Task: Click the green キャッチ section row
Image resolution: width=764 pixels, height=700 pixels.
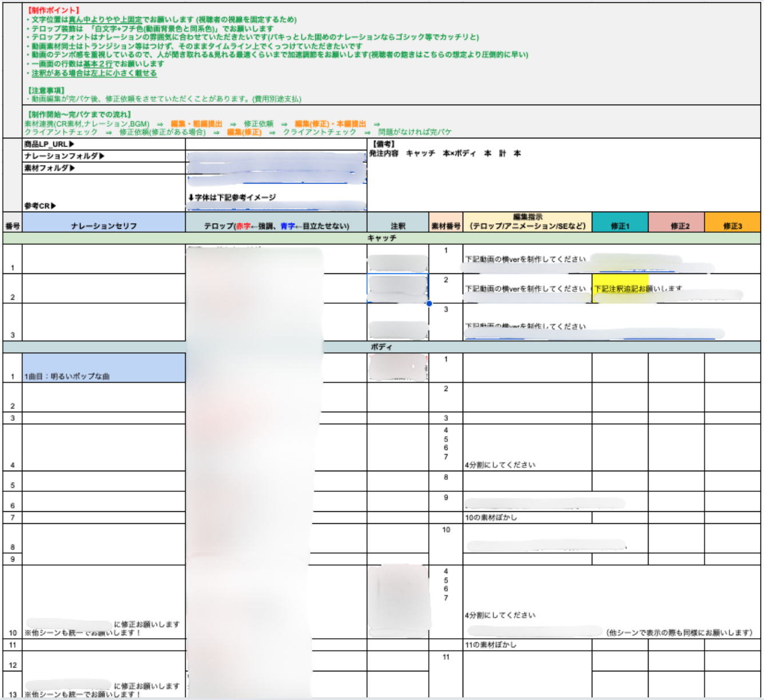Action: click(381, 238)
